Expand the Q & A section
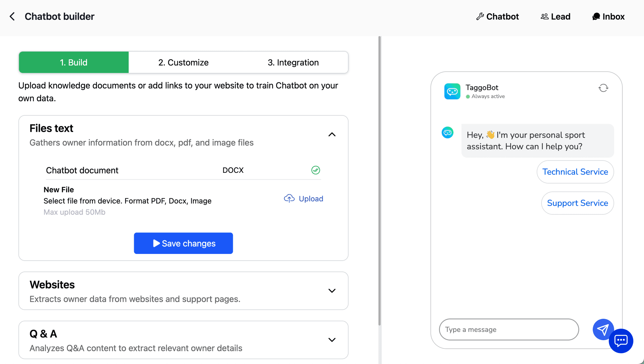 (x=332, y=340)
